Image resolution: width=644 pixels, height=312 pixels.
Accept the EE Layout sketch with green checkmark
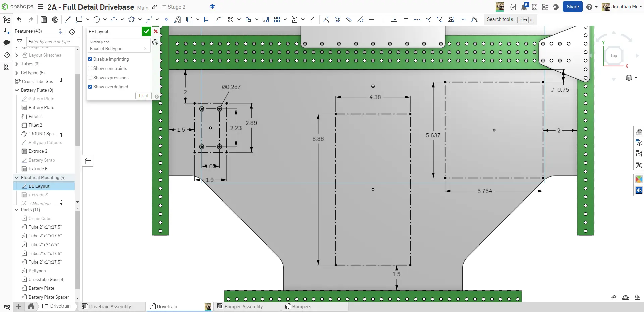146,31
